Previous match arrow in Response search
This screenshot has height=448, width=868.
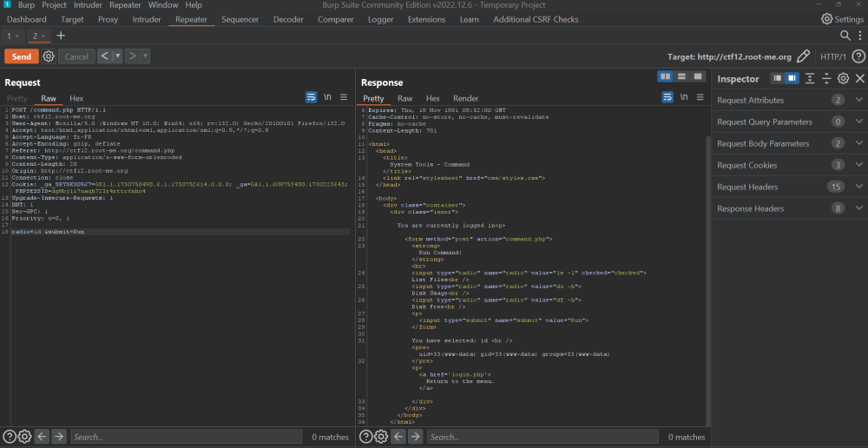(x=398, y=437)
